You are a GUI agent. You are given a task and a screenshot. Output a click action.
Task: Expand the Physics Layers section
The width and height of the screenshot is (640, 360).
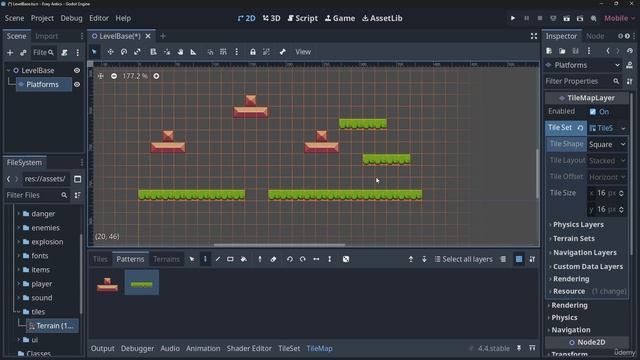point(578,224)
